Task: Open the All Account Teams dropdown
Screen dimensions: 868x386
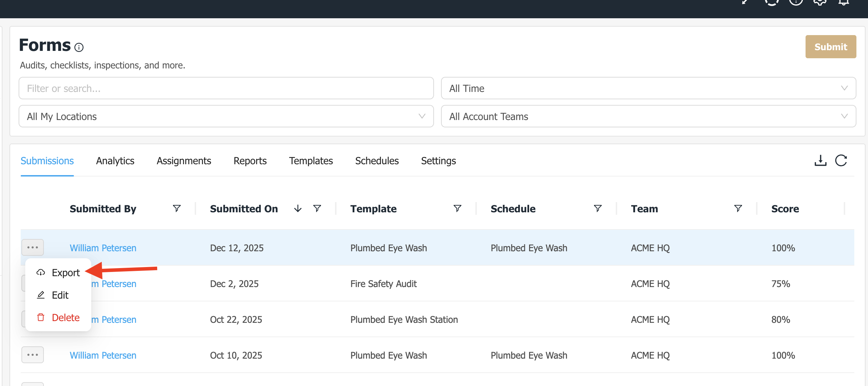Action: tap(648, 116)
